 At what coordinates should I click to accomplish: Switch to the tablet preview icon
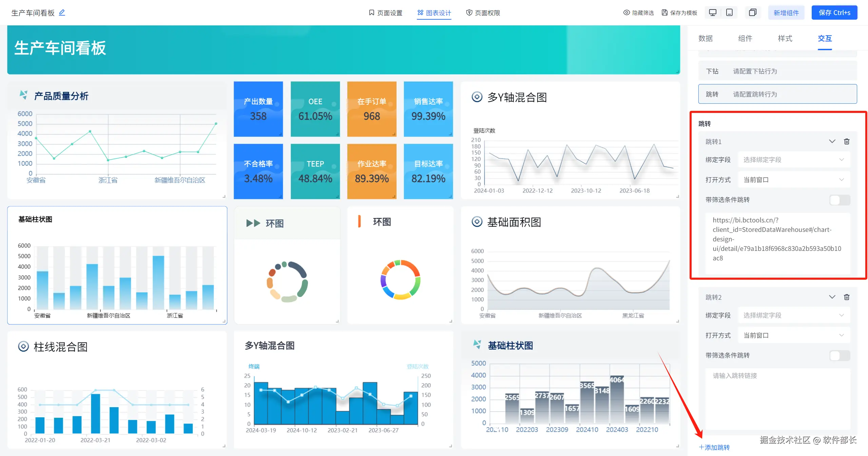[729, 13]
